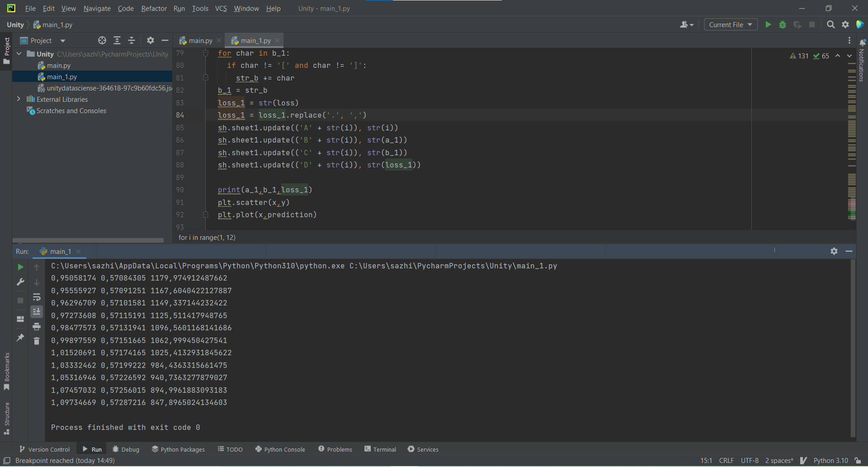The image size is (868, 467).
Task: Select Opened File locate icon in Project panel
Action: point(102,40)
